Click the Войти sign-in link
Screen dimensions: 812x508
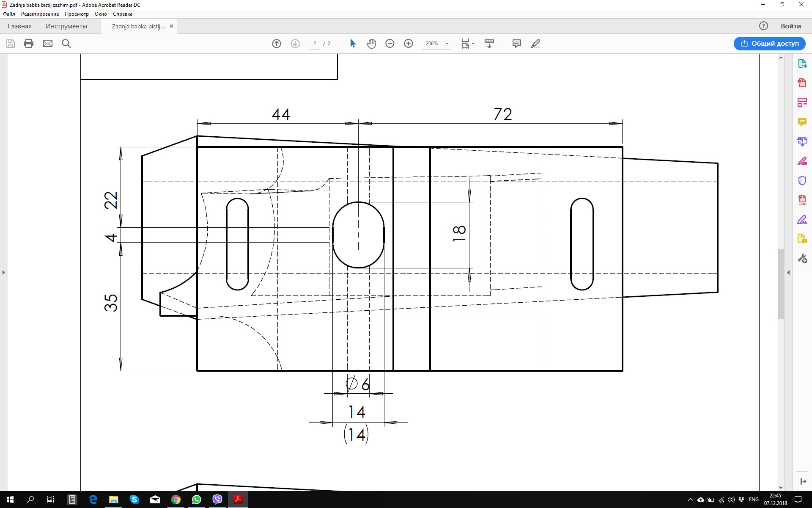coord(790,26)
